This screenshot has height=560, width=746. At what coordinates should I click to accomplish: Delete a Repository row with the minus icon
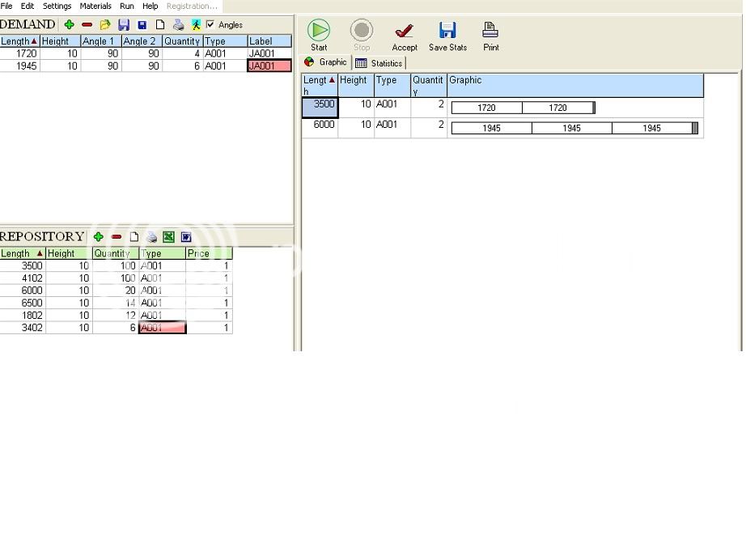tap(117, 237)
